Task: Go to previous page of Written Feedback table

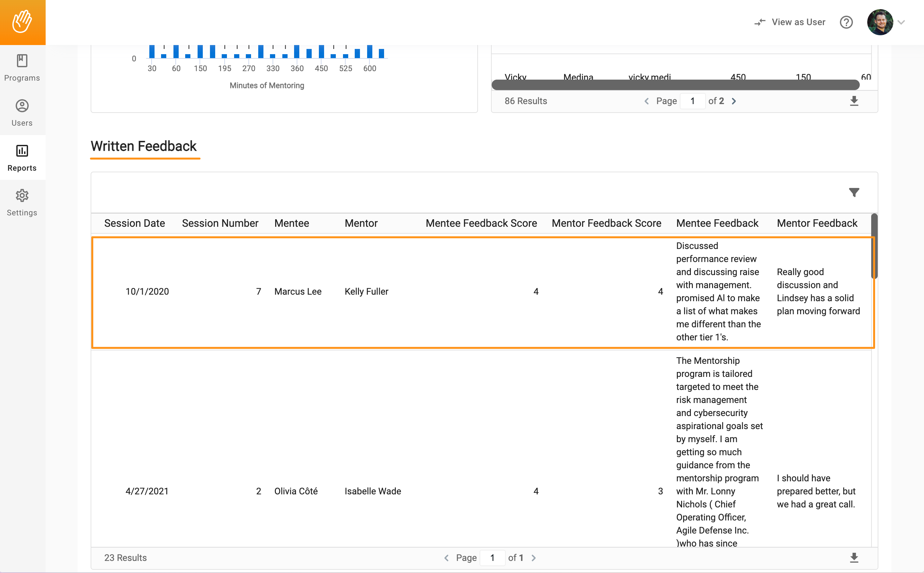Action: tap(446, 558)
